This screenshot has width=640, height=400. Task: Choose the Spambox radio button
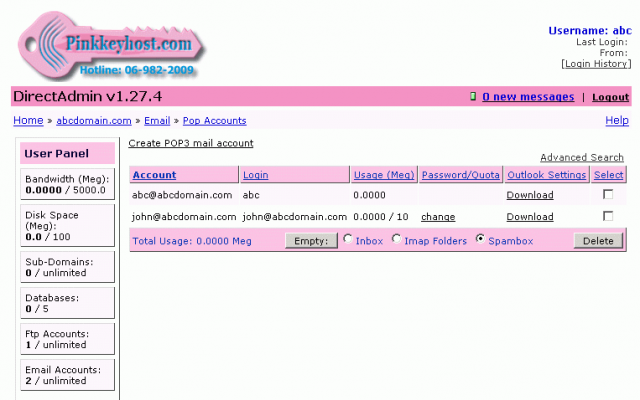click(x=480, y=240)
